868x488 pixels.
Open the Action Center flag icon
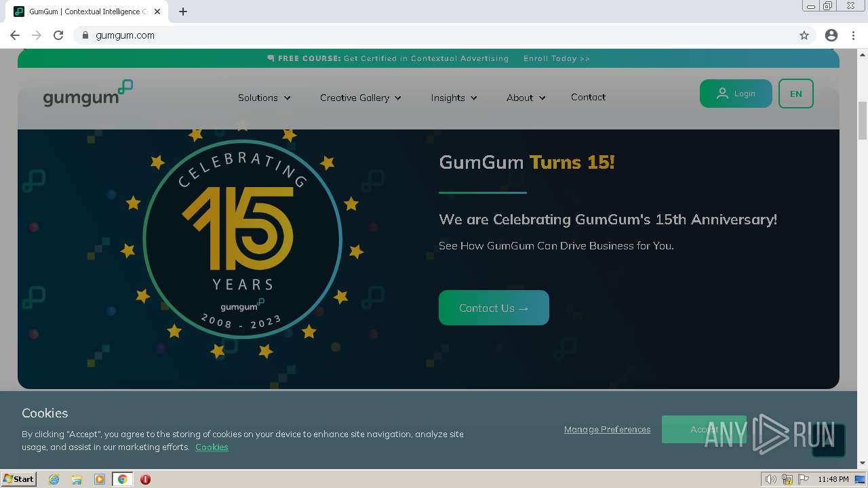pos(804,479)
